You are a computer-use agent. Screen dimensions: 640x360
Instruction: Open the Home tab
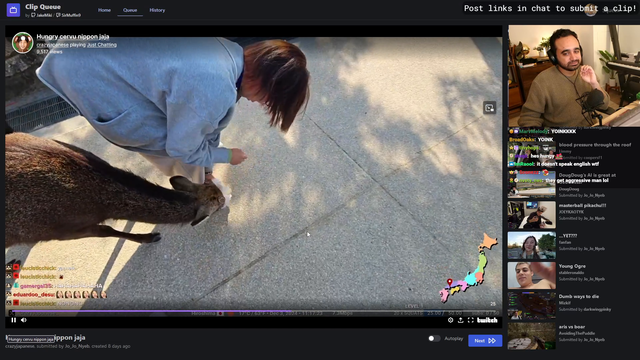coord(104,10)
